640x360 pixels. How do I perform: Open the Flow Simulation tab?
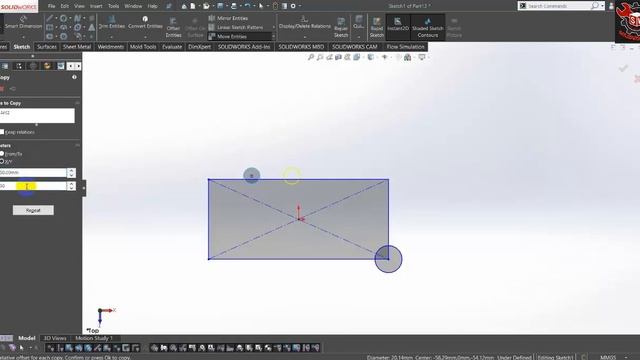[x=405, y=47]
